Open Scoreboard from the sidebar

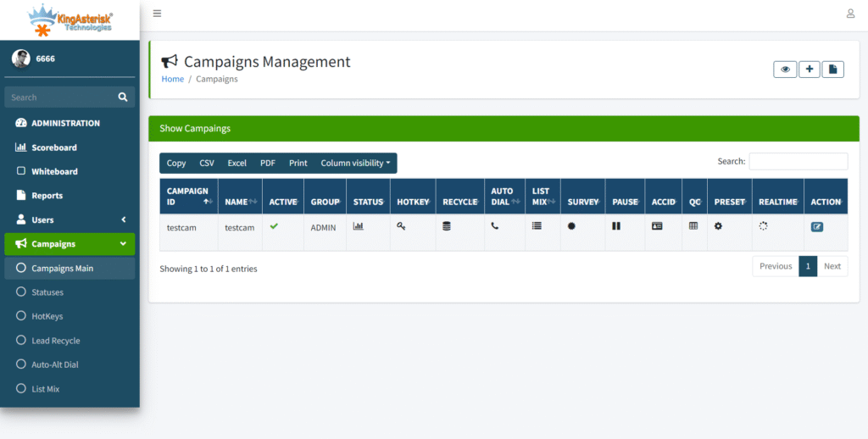coord(54,147)
